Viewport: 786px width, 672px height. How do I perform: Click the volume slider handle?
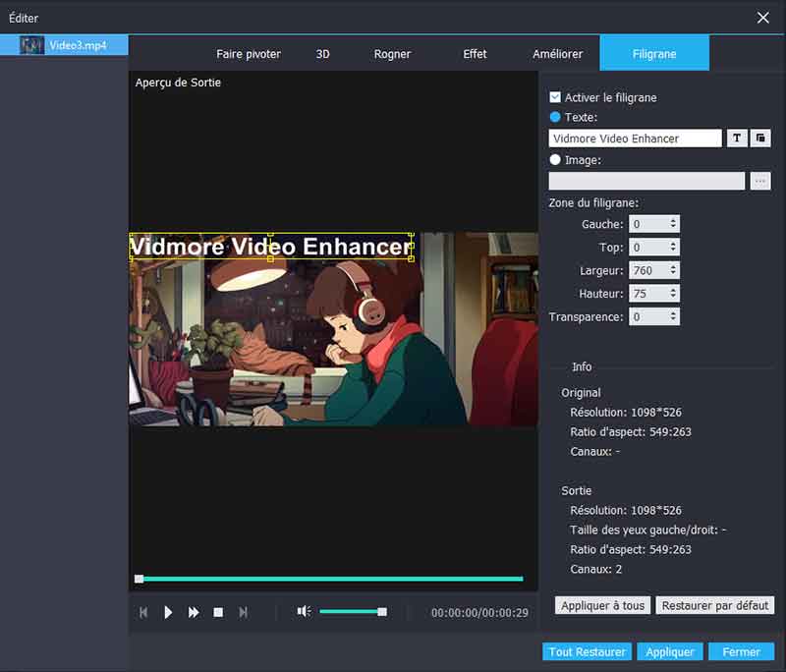pos(382,611)
